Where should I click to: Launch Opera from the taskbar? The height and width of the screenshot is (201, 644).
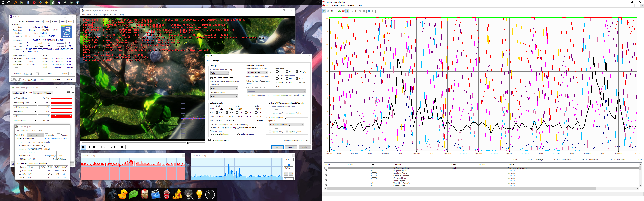(34, 3)
